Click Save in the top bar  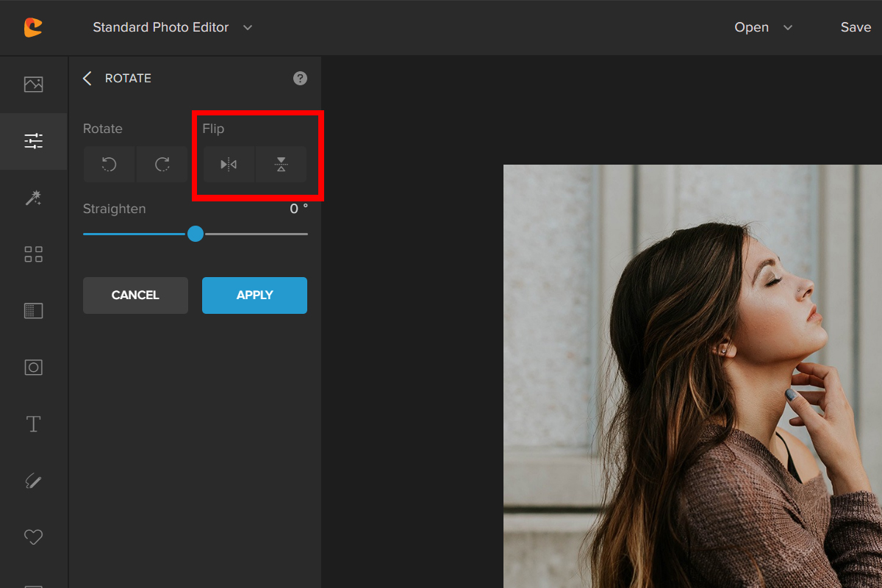point(856,27)
